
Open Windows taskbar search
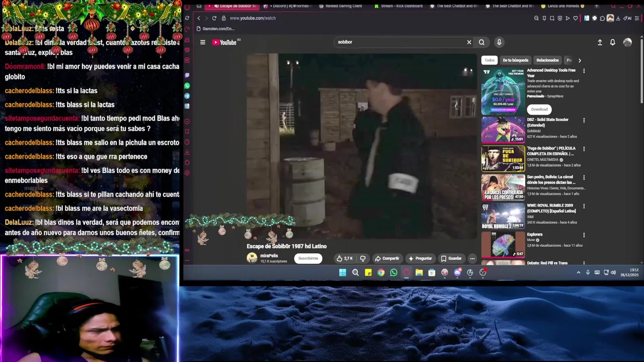click(355, 273)
